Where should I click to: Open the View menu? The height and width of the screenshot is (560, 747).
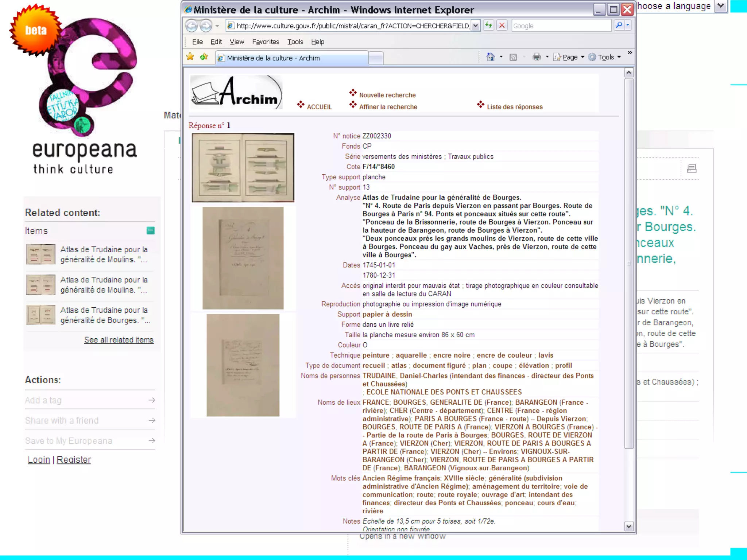(237, 42)
